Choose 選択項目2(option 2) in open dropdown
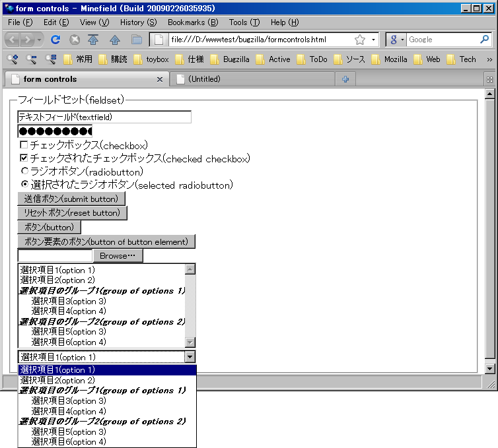This screenshot has height=448, width=498. pyautogui.click(x=108, y=380)
